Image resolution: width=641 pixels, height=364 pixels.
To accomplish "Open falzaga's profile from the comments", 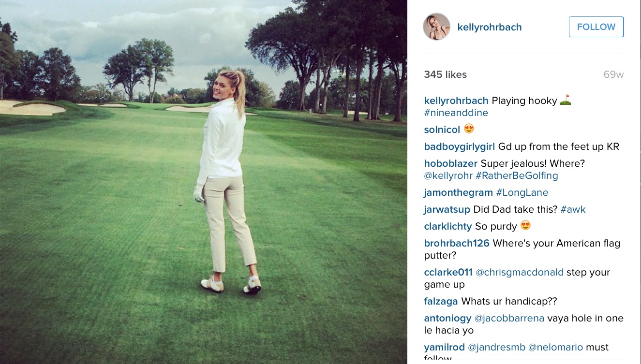I will click(x=441, y=302).
